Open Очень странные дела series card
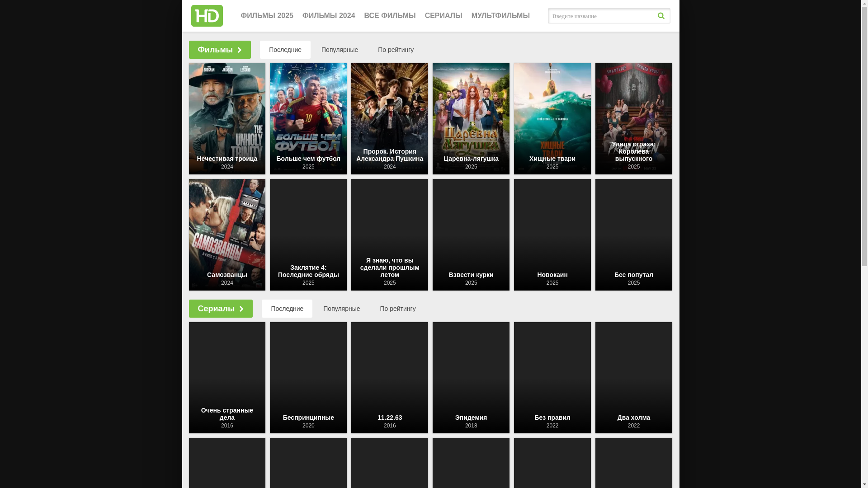Viewport: 868px width, 488px height. (x=227, y=378)
